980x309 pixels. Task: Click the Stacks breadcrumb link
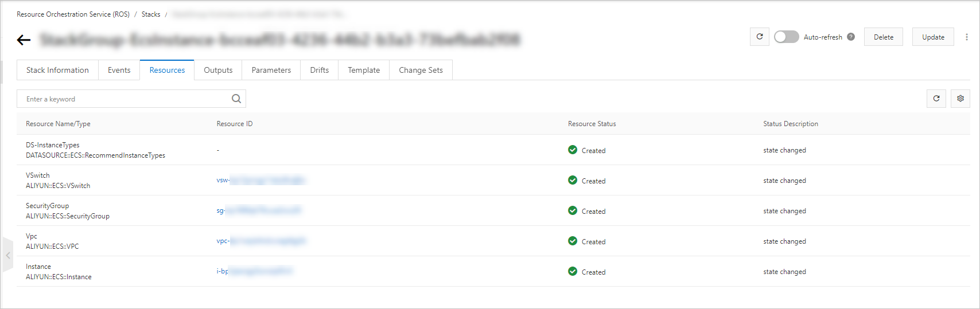(151, 14)
